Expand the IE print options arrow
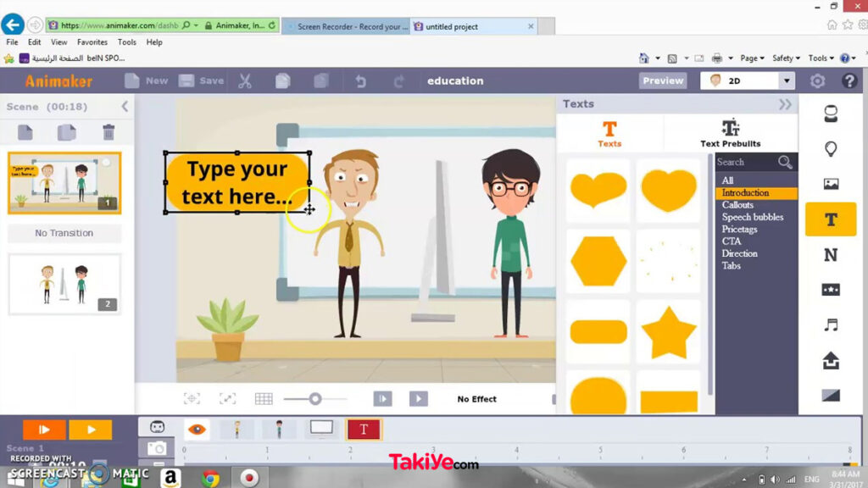868x488 pixels. click(730, 58)
